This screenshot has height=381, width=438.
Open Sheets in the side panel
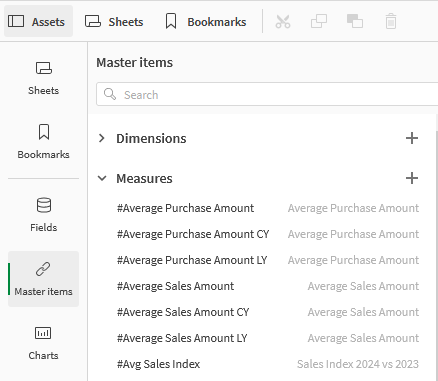[44, 78]
